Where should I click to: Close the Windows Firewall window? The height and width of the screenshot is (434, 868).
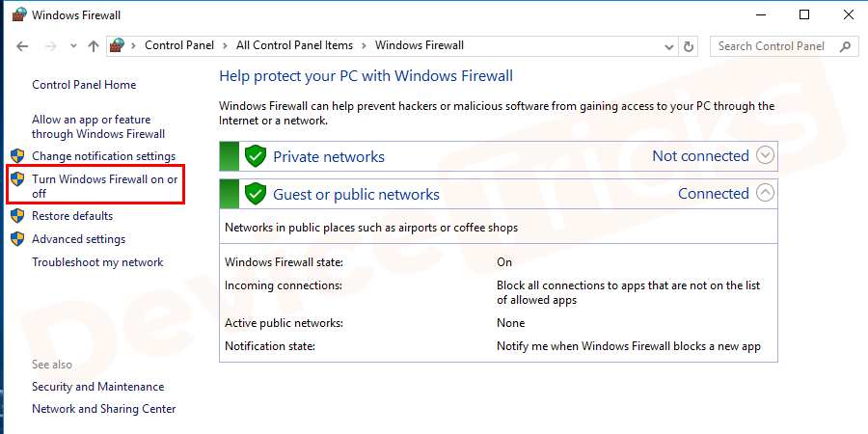848,14
